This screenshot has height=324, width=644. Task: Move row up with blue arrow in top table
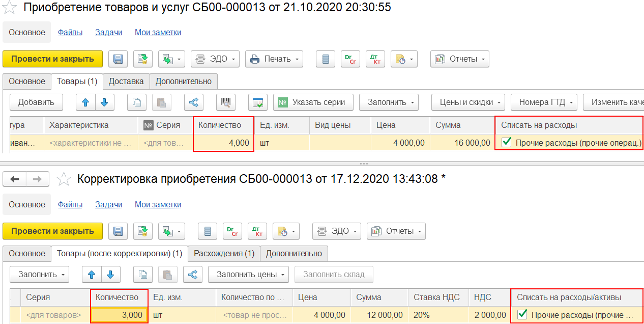[85, 102]
